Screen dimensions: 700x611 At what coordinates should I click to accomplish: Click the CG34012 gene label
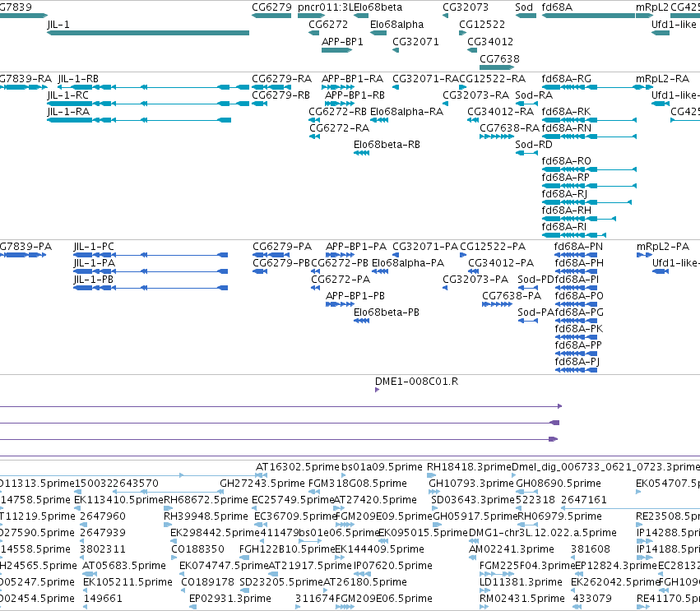click(x=490, y=42)
